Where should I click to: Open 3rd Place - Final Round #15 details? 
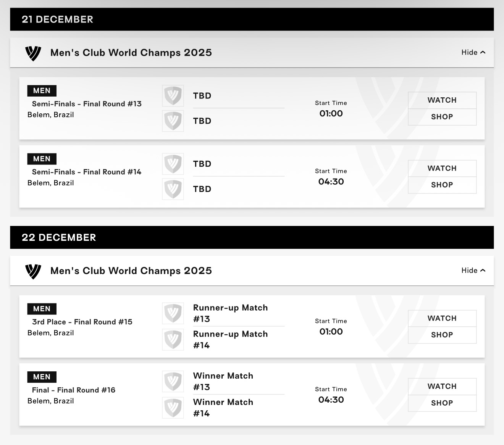pyautogui.click(x=82, y=322)
